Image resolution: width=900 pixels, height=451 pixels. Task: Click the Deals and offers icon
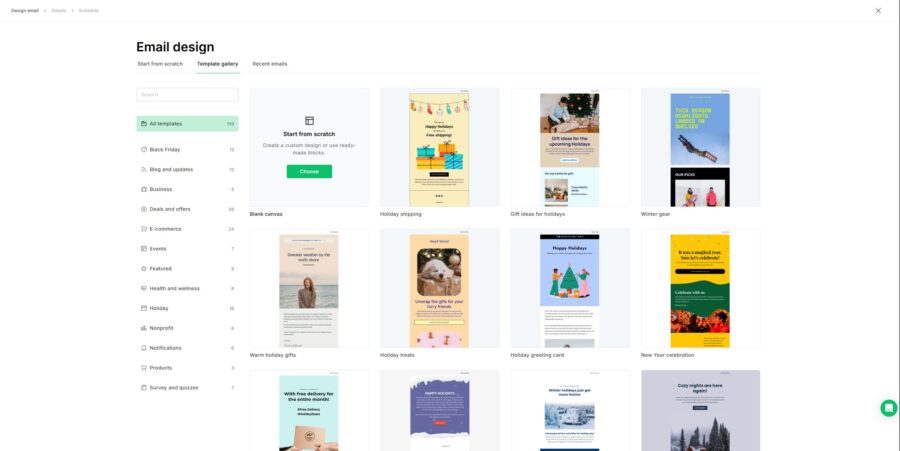coord(143,209)
